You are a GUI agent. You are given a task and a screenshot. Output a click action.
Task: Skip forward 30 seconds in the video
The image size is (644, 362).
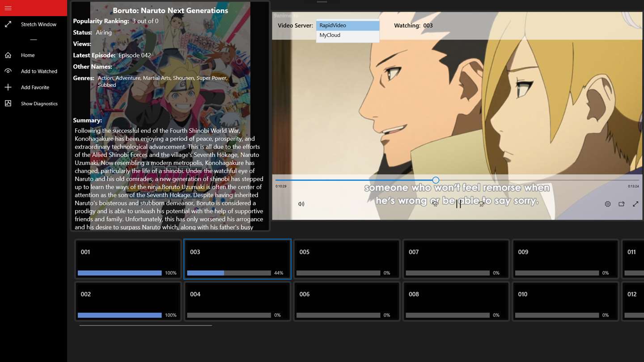click(x=481, y=204)
